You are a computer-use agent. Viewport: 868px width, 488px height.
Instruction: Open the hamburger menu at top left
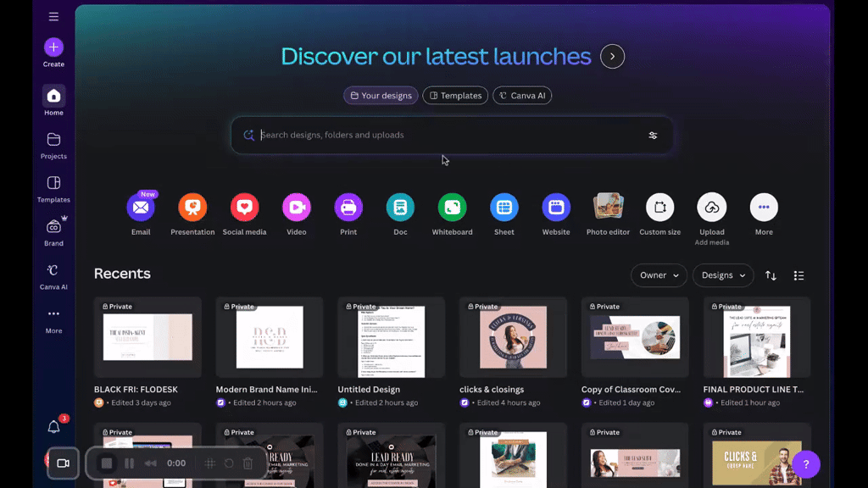coord(53,17)
